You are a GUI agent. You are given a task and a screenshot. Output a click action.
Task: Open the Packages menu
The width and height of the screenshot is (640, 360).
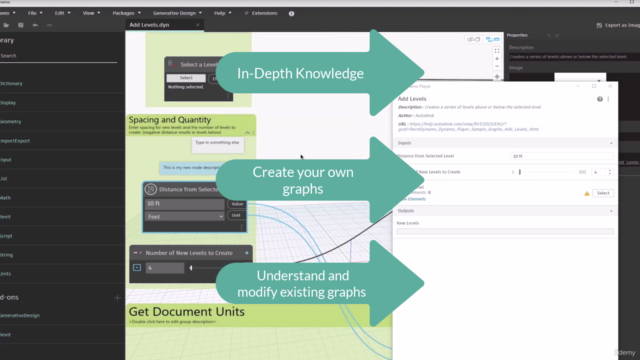(x=127, y=13)
